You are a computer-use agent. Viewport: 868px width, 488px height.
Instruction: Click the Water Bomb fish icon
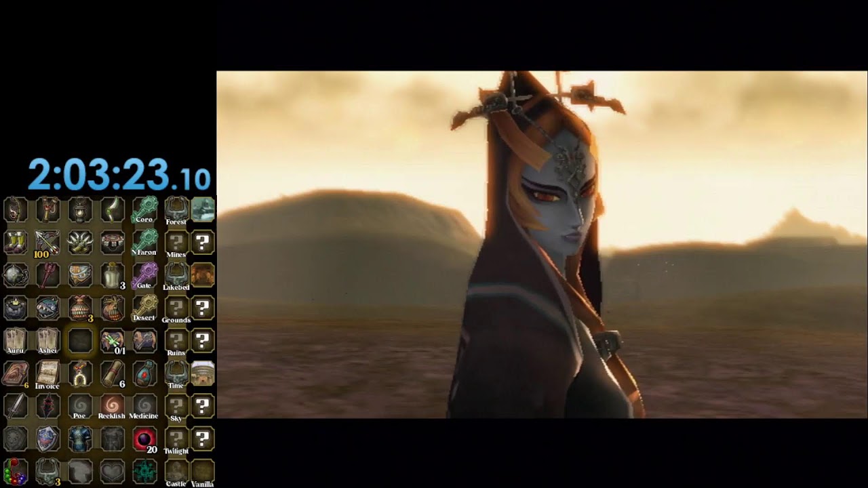coord(47,308)
